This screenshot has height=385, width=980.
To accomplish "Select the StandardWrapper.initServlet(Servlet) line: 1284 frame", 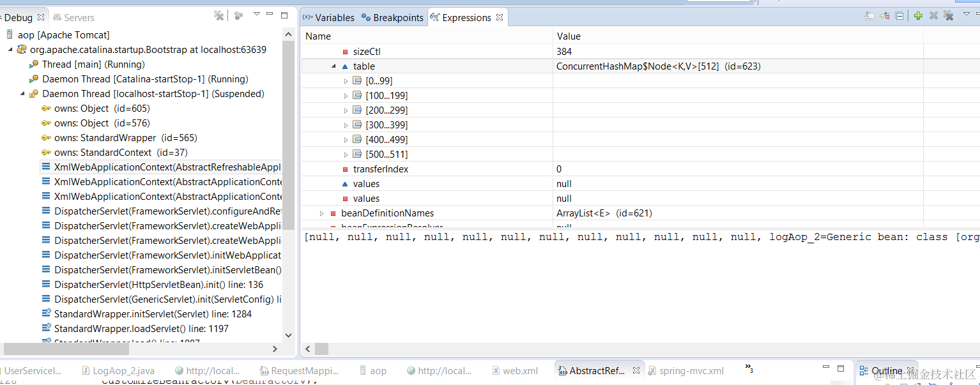I will point(146,314).
